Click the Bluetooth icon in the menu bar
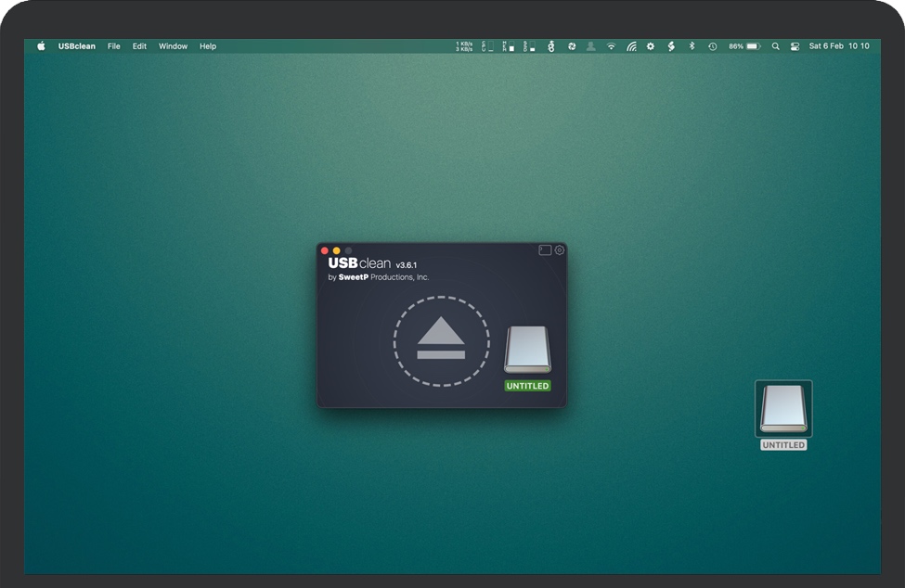This screenshot has width=905, height=588. point(692,46)
